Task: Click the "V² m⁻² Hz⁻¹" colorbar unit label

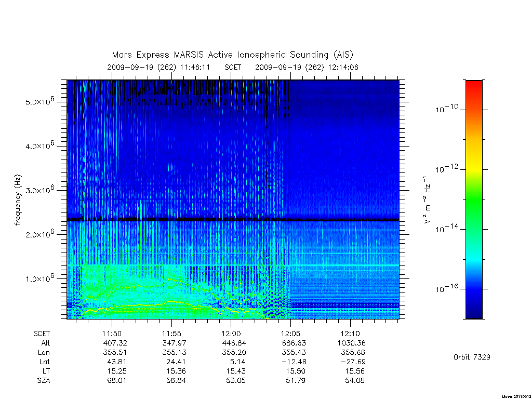Action: pos(427,199)
